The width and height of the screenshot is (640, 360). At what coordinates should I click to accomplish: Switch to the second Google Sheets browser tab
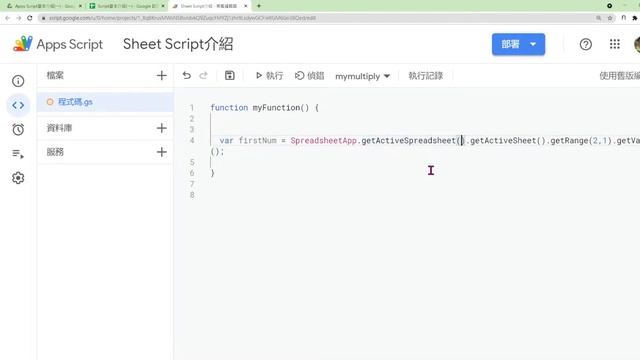click(x=127, y=6)
